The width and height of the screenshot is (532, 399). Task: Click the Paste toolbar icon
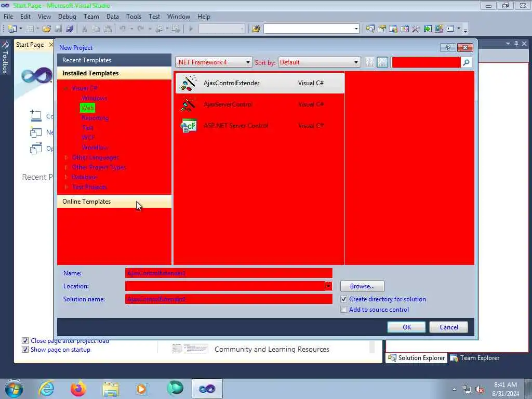pyautogui.click(x=108, y=29)
